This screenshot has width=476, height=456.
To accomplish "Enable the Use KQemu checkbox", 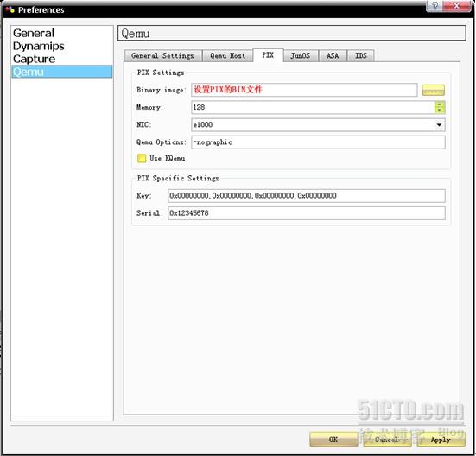I will (142, 158).
